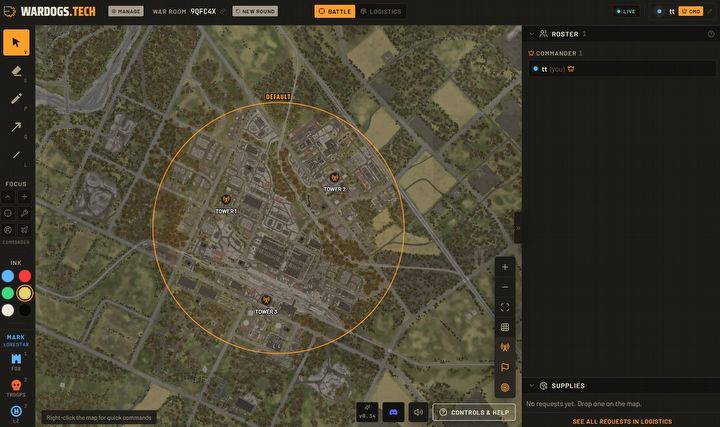This screenshot has width=720, height=427.
Task: Collapse the right side panel
Action: point(518,228)
